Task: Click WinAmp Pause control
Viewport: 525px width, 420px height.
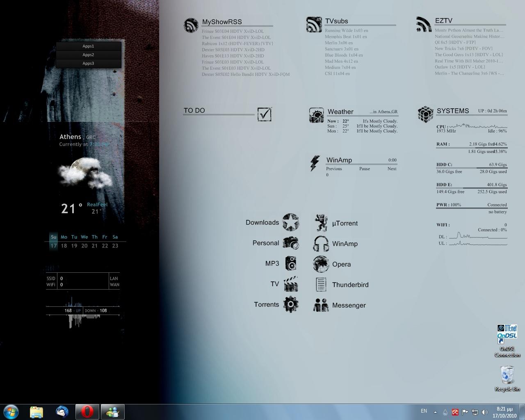Action: [365, 169]
